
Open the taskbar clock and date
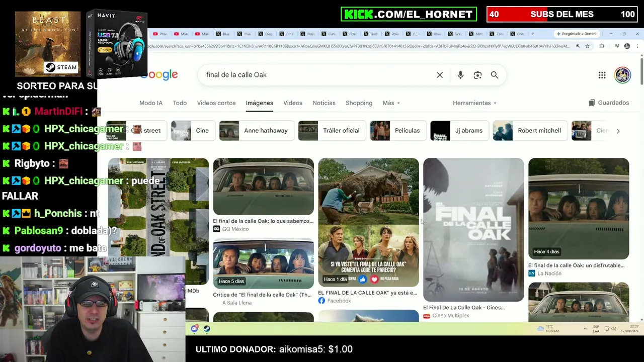(x=629, y=329)
